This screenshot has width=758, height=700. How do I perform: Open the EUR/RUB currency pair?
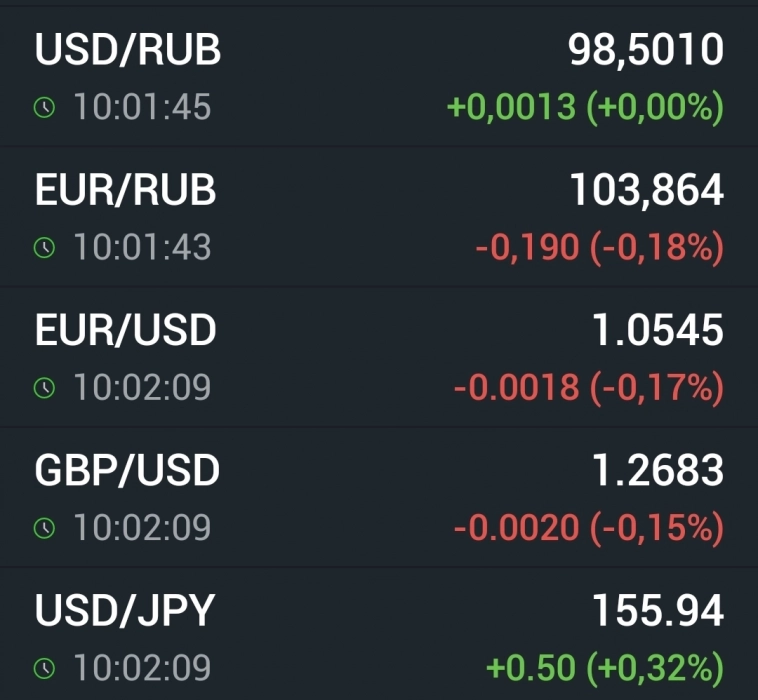click(x=126, y=190)
